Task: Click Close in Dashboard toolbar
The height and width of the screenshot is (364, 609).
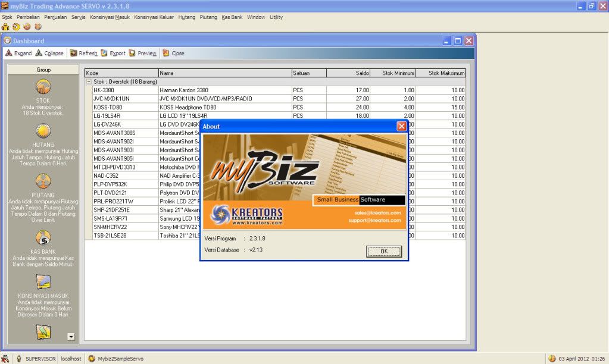Action: pyautogui.click(x=173, y=53)
